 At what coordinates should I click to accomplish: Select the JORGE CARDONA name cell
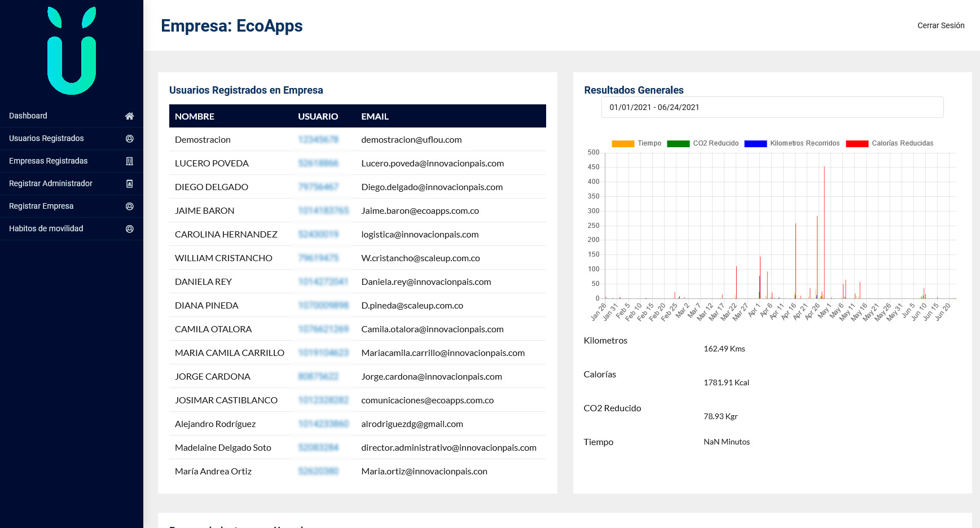click(x=213, y=376)
